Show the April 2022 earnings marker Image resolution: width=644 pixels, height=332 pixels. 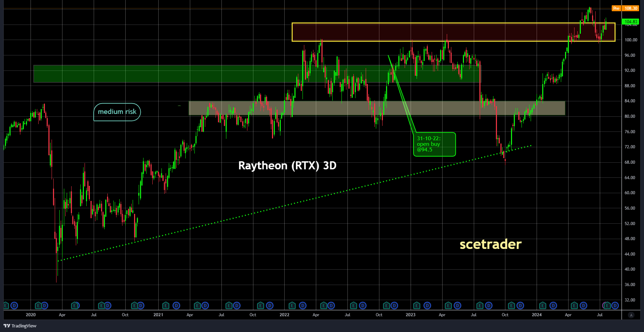[x=324, y=306]
